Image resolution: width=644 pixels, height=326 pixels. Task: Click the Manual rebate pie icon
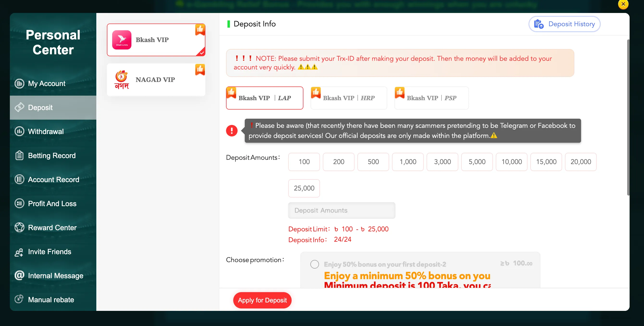tap(19, 299)
